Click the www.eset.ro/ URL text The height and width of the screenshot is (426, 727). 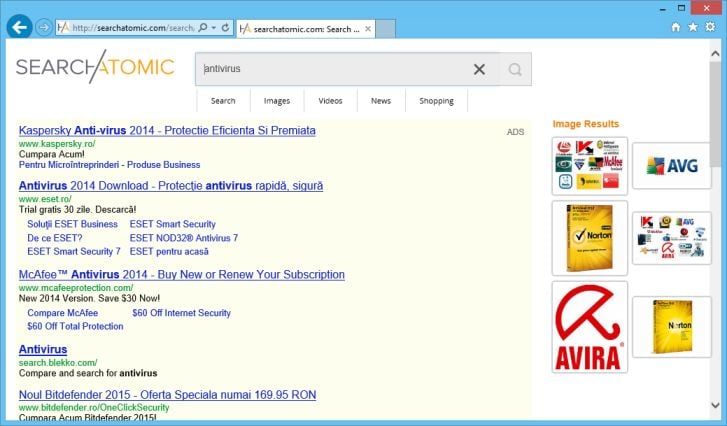[x=45, y=199]
